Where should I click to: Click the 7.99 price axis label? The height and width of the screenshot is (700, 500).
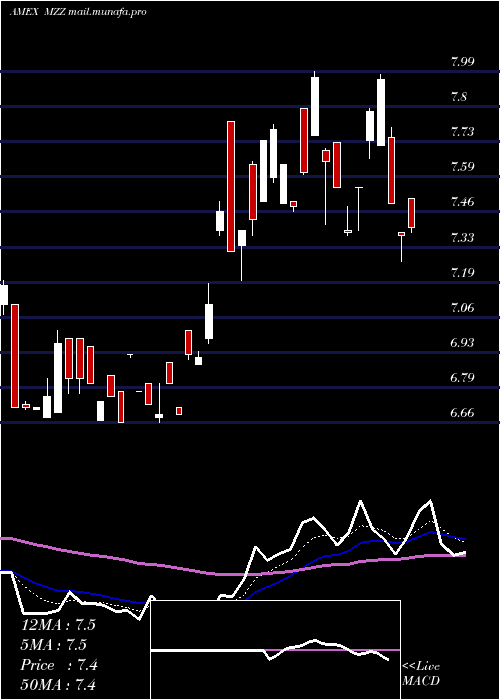[x=462, y=62]
